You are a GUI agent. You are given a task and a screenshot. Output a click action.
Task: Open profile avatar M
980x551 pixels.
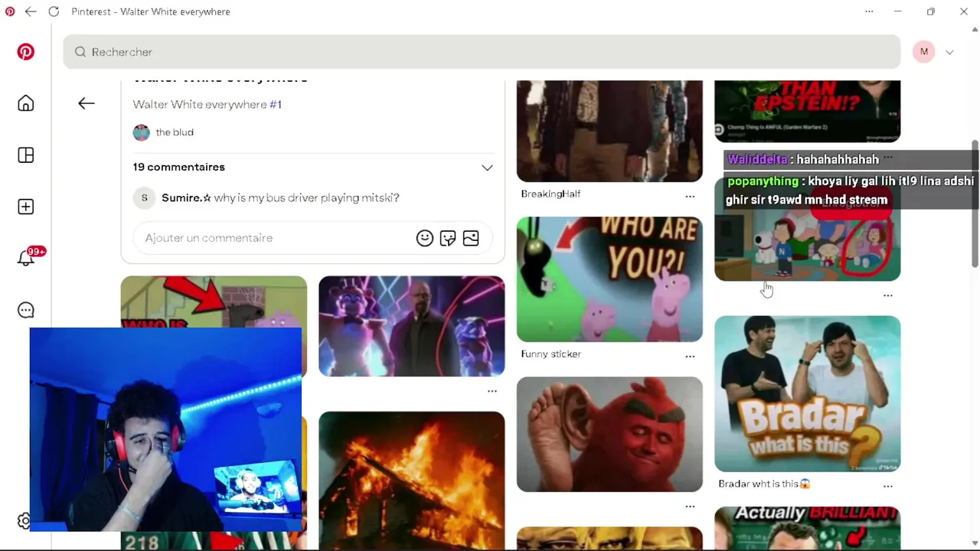click(924, 52)
